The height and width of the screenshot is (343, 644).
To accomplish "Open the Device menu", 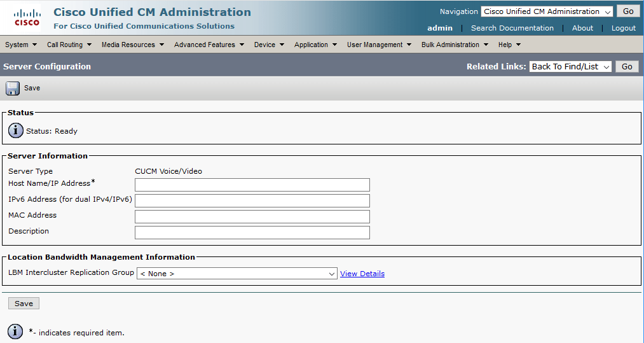I will [x=269, y=45].
